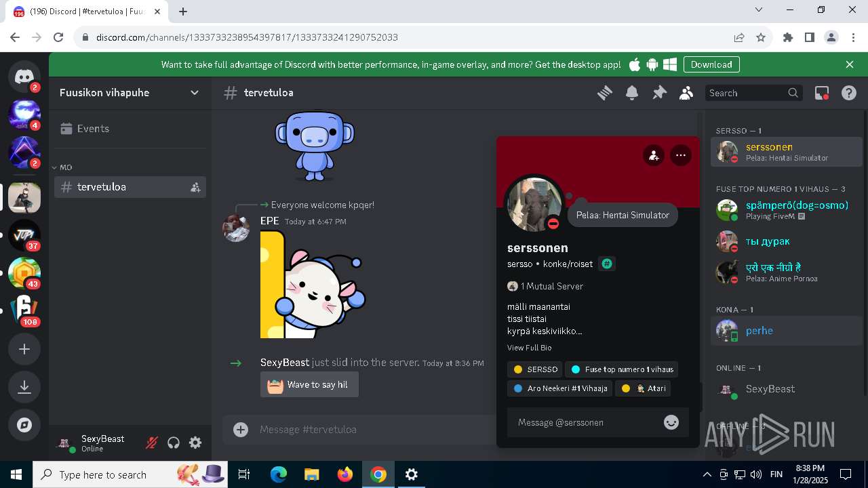The image size is (868, 488).
Task: Click EPE username in chat
Action: (x=269, y=221)
